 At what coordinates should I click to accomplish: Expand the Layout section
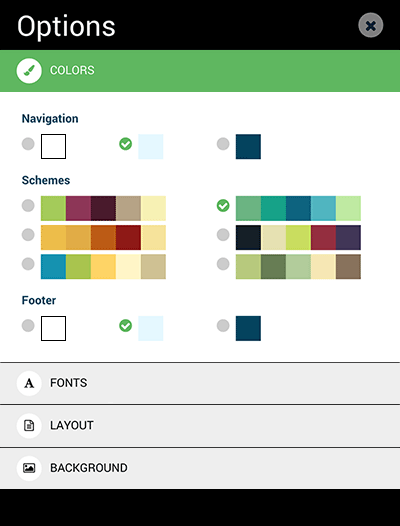200,426
